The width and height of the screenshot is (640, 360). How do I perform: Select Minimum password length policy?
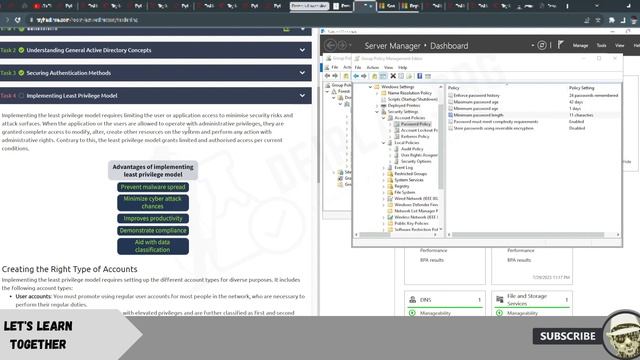point(478,115)
